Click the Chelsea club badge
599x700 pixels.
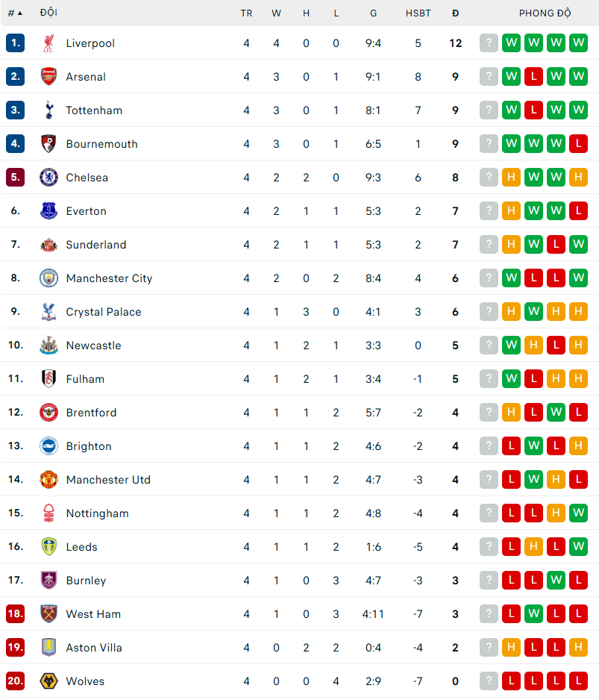[x=48, y=177]
